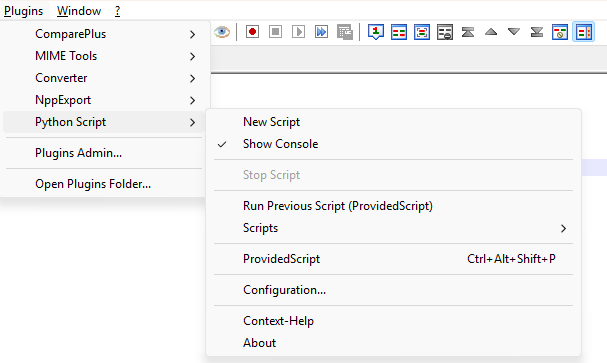Run ProvidedScript from the submenu
607x363 pixels.
coord(393,259)
